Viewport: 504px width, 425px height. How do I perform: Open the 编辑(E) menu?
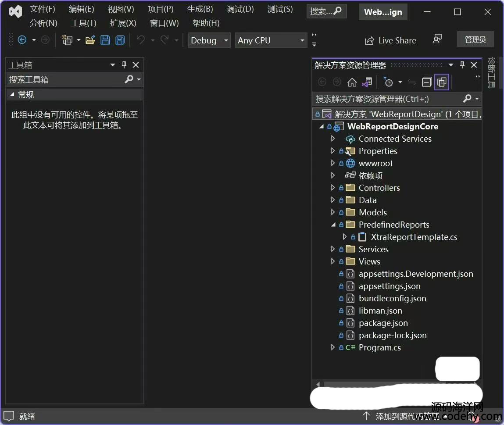coord(81,9)
